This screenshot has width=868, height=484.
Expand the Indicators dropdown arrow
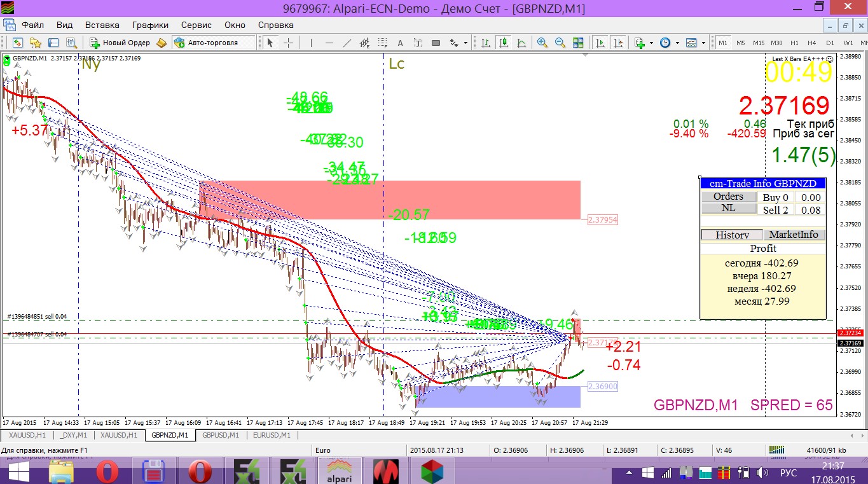pos(651,43)
